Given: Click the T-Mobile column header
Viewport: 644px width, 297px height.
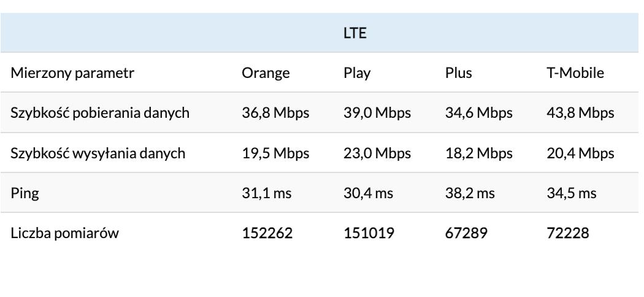Looking at the screenshot, I should pos(575,73).
